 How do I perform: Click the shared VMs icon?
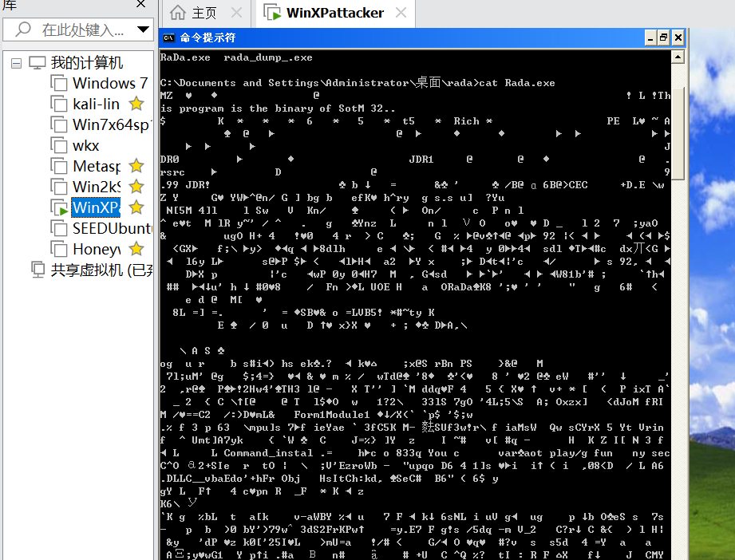(x=38, y=270)
